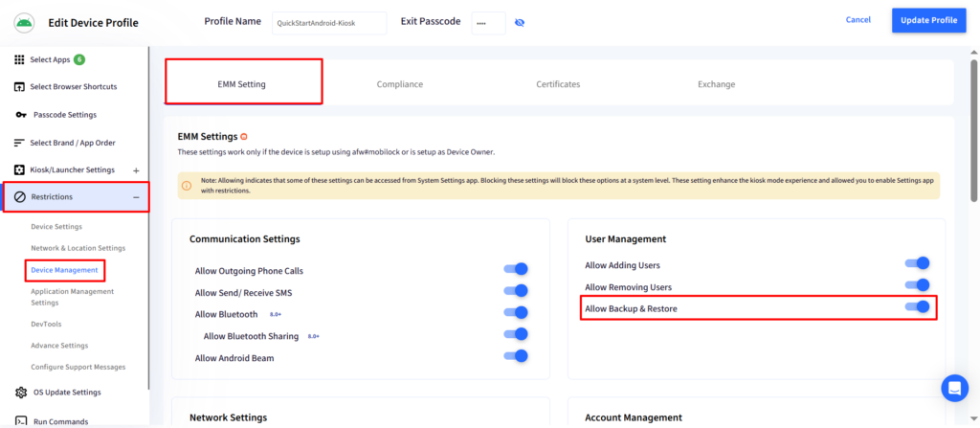Click the green 6 apps count badge
This screenshot has height=428, width=980.
[78, 60]
